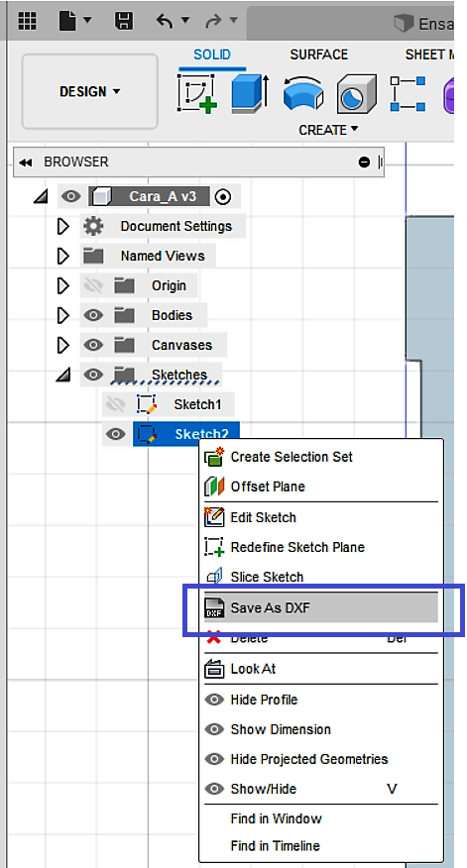The width and height of the screenshot is (467, 868).
Task: Hide the Canvases folder
Action: [x=93, y=345]
